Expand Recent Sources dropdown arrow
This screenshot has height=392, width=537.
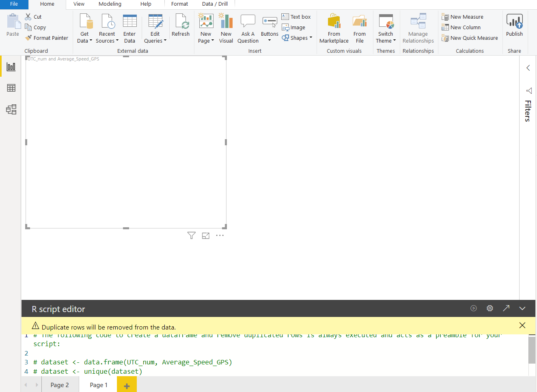(x=117, y=41)
